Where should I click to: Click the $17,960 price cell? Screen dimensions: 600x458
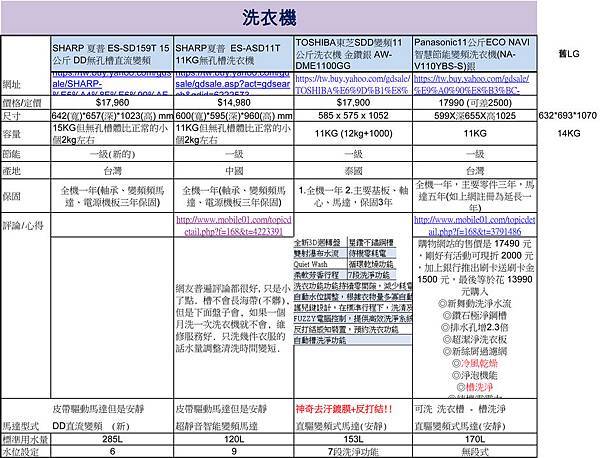pos(112,103)
